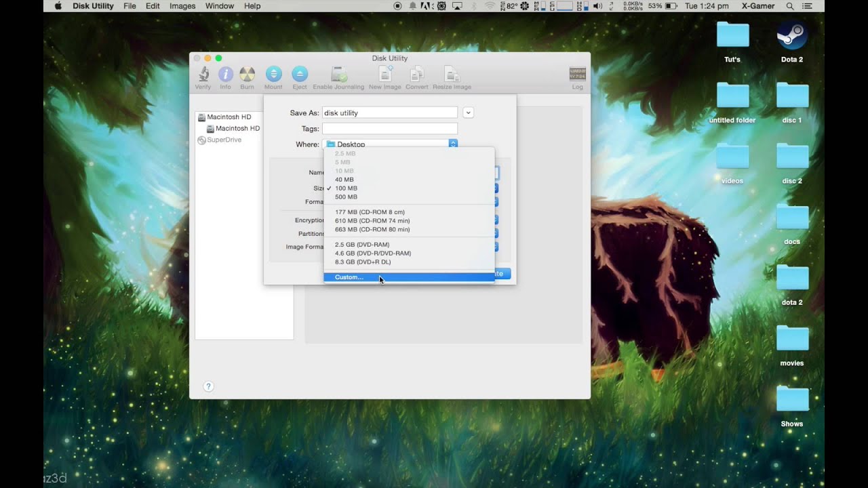This screenshot has height=488, width=868.
Task: Open the Window menu
Action: coord(220,6)
